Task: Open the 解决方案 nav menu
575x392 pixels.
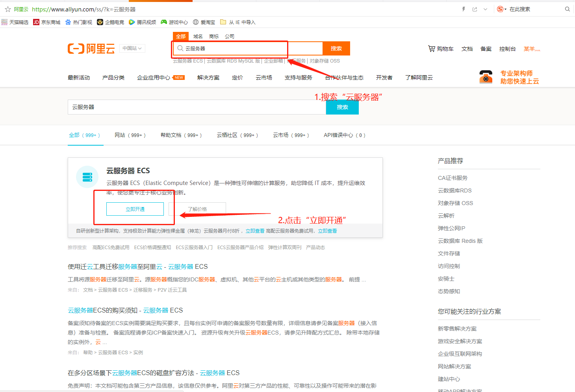Action: pos(208,78)
